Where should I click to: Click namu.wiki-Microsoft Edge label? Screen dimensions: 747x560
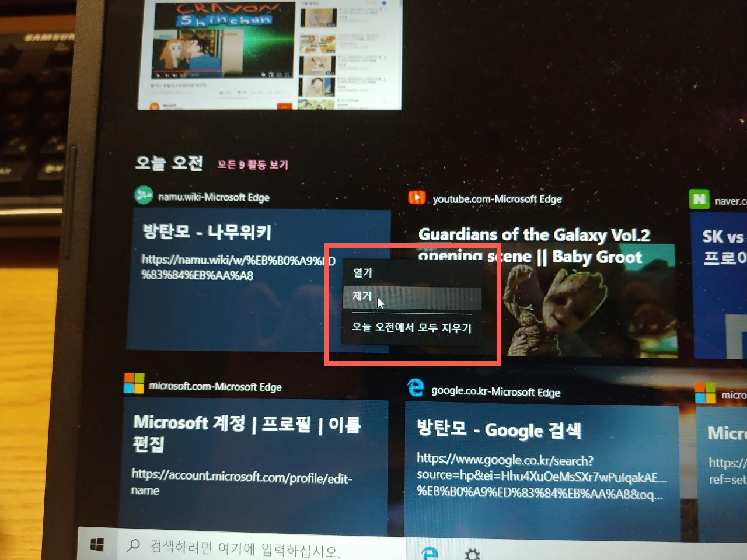tap(214, 197)
